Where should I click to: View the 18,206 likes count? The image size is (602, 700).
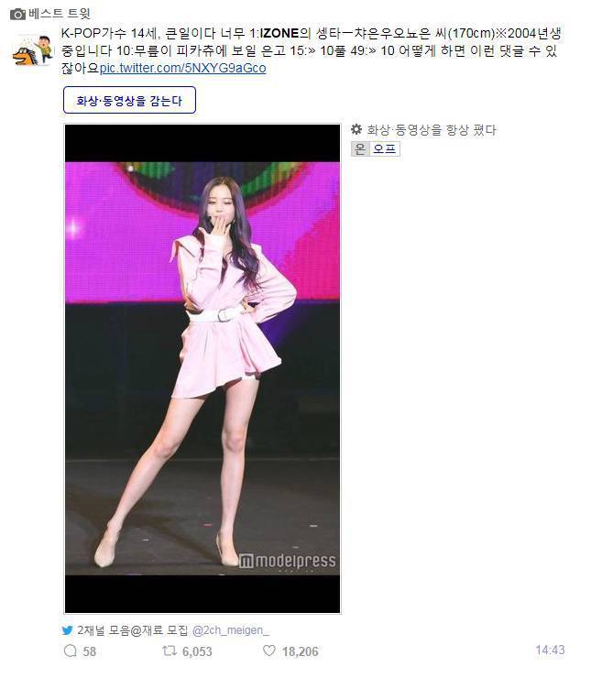[301, 651]
